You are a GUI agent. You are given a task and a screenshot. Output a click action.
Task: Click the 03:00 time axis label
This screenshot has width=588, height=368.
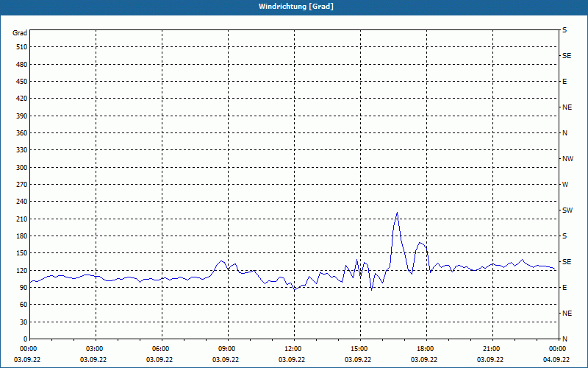pyautogui.click(x=96, y=349)
